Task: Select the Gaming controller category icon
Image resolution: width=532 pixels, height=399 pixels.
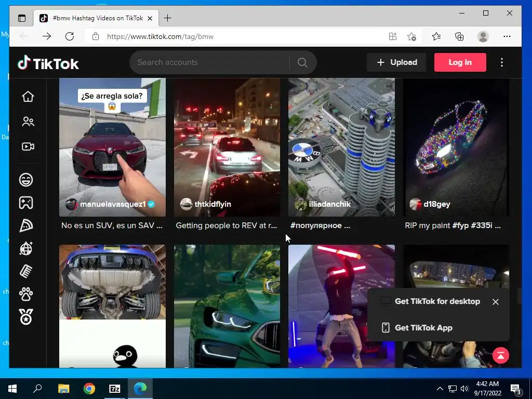Action: [x=26, y=203]
